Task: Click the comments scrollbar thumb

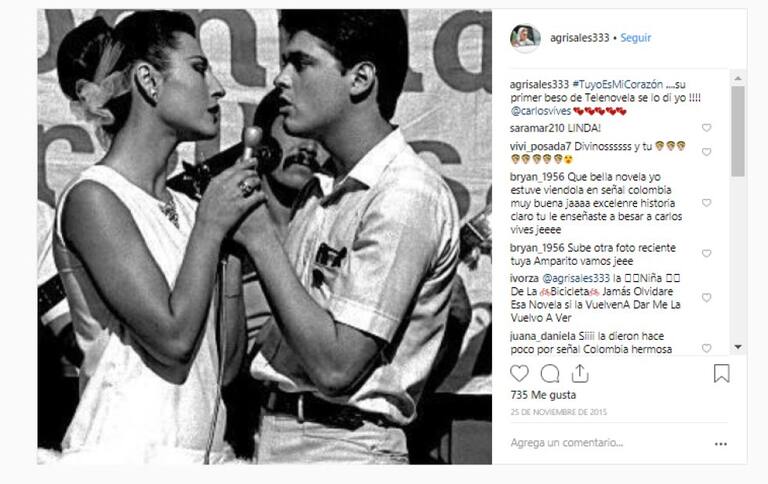Action: click(738, 131)
